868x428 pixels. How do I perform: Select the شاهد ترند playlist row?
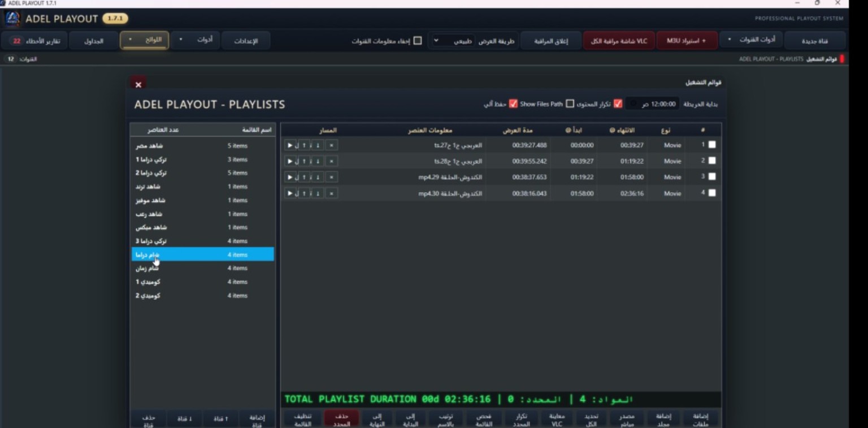(203, 187)
